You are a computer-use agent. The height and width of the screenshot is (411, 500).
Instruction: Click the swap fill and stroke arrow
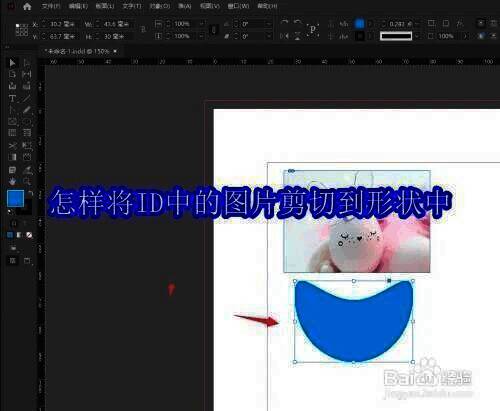pos(30,194)
